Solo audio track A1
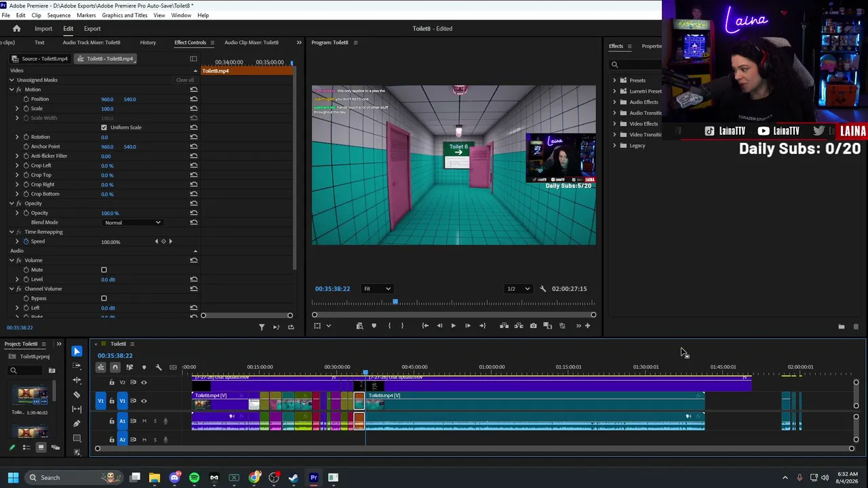 [155, 421]
